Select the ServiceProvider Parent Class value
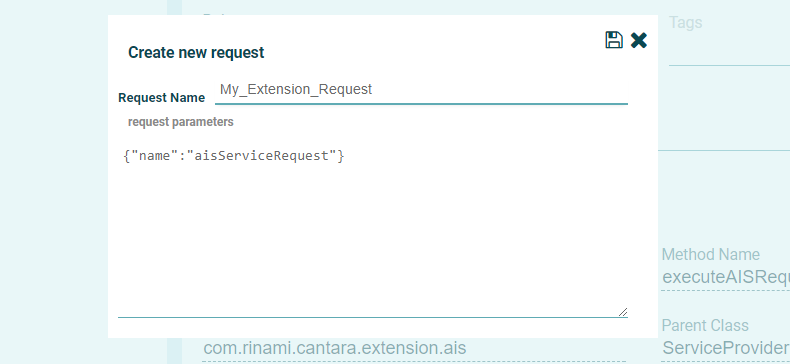The image size is (790, 364). (726, 348)
